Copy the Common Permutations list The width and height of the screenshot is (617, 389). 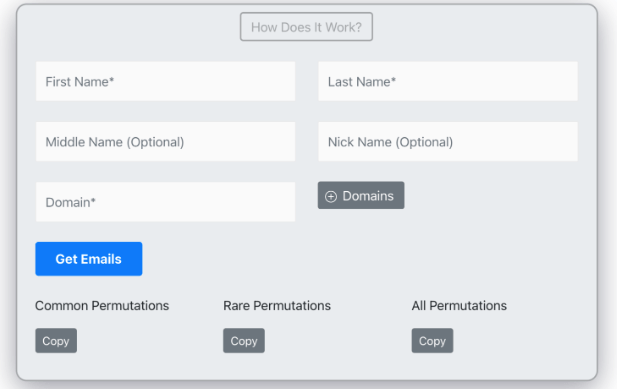tap(56, 341)
